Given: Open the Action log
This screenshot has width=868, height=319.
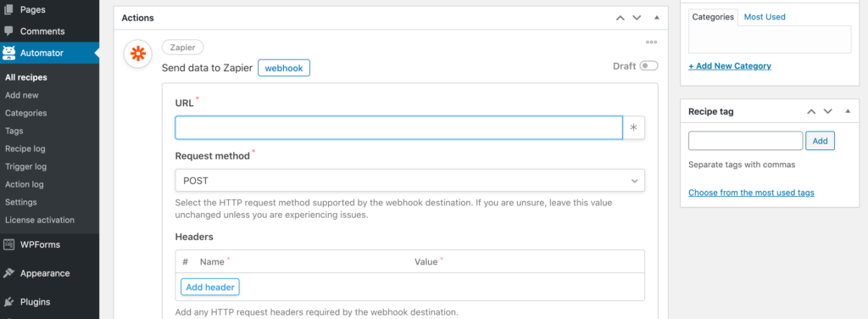Looking at the screenshot, I should click(25, 184).
